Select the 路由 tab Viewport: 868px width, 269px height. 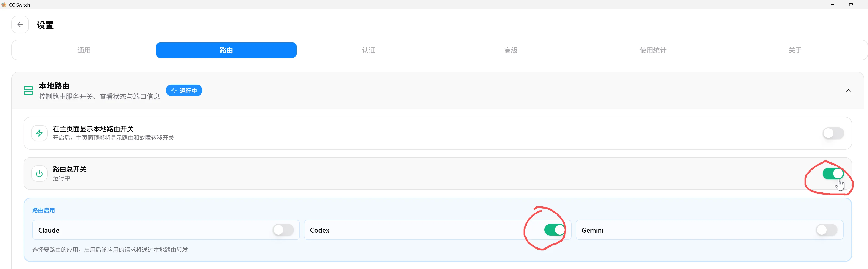[x=226, y=50]
